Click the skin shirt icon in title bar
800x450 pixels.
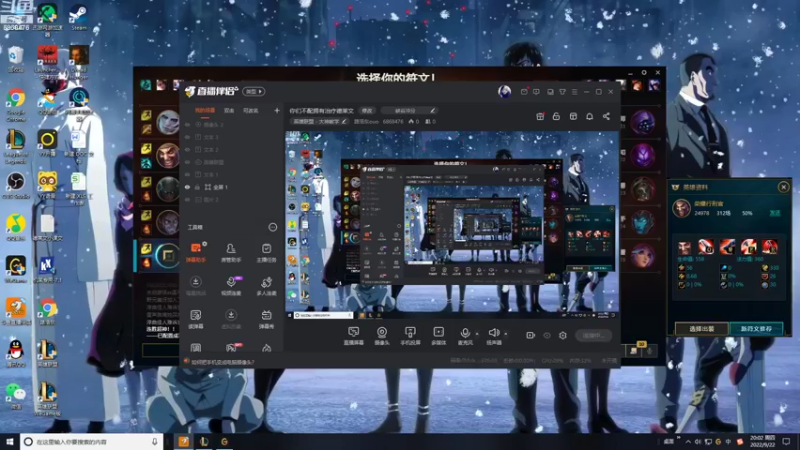pos(562,92)
